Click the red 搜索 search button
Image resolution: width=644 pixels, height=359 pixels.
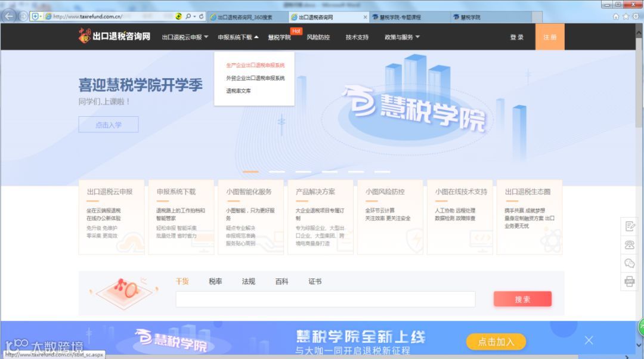point(522,299)
